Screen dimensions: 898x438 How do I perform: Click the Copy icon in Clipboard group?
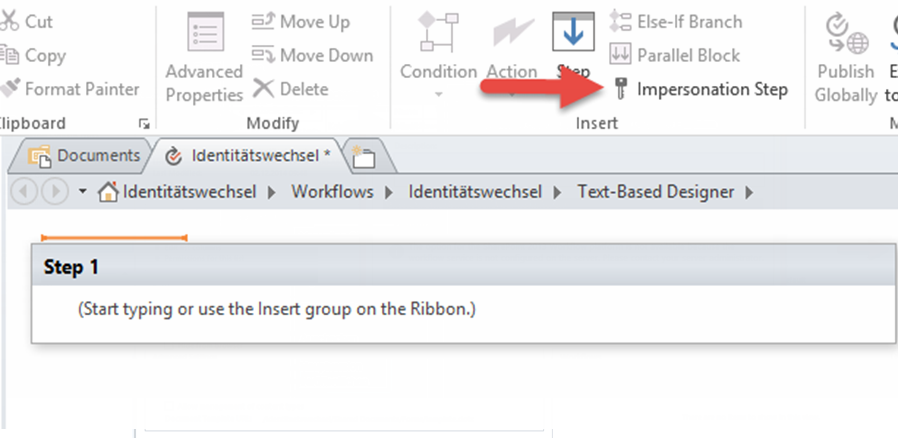click(10, 56)
